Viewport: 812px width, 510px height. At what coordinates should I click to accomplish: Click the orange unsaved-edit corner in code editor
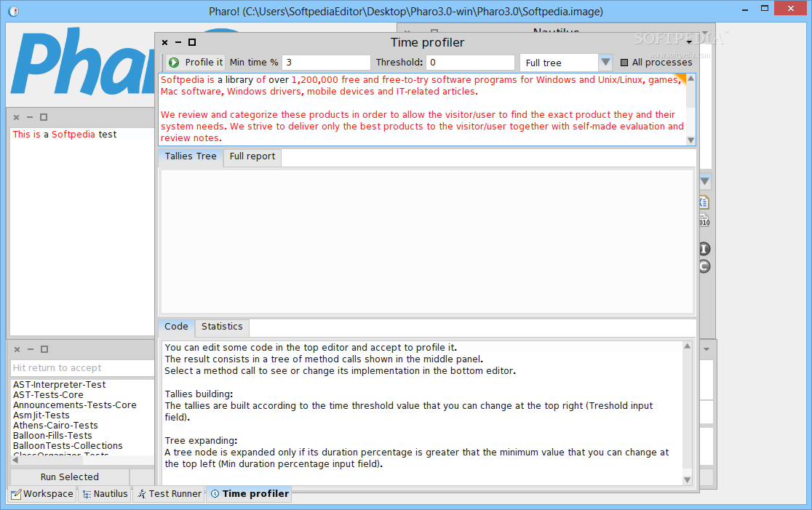(x=681, y=78)
